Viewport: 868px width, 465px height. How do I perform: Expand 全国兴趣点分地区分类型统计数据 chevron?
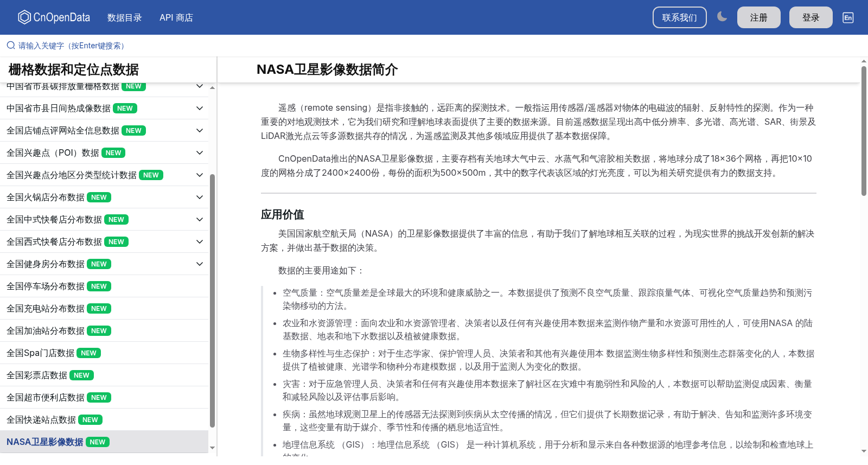(200, 175)
